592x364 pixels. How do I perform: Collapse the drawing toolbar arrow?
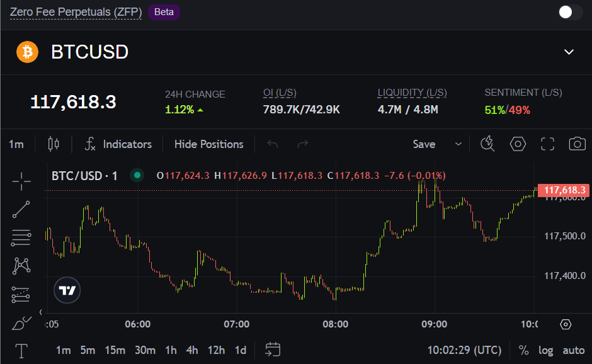(x=41, y=312)
